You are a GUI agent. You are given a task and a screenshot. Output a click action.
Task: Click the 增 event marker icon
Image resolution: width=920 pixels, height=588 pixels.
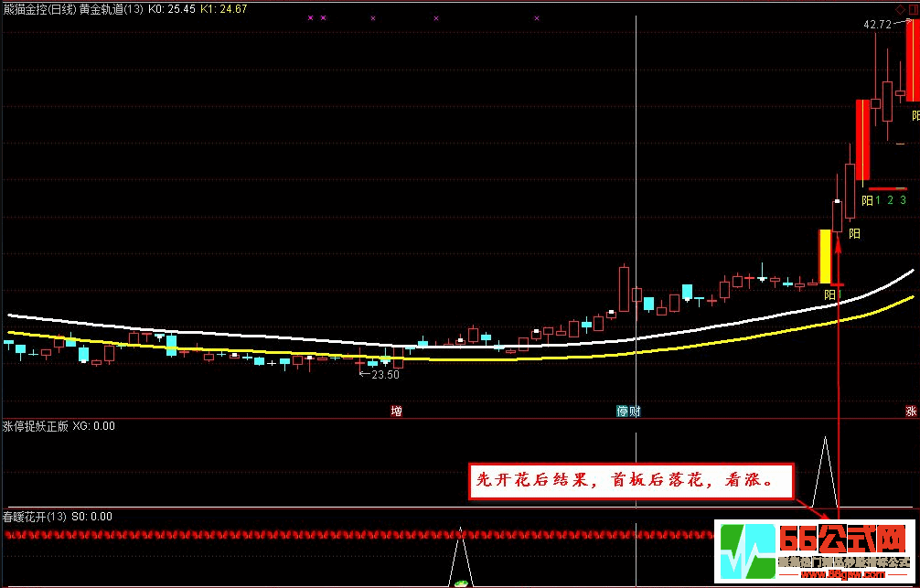point(396,412)
